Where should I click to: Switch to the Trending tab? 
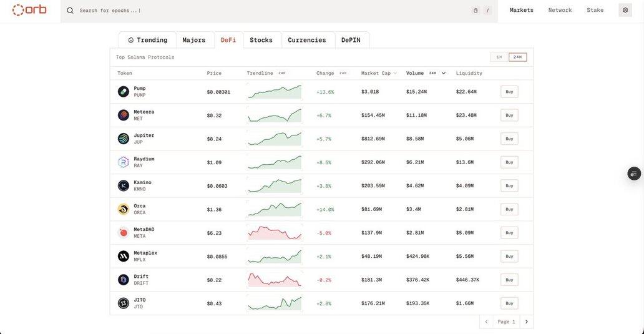click(147, 40)
